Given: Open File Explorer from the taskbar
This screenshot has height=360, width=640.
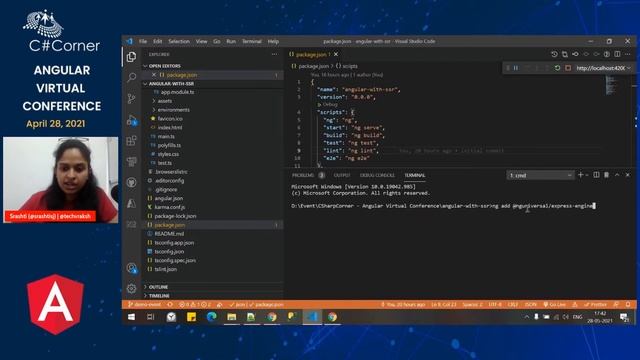Looking at the screenshot, I should coord(231,317).
